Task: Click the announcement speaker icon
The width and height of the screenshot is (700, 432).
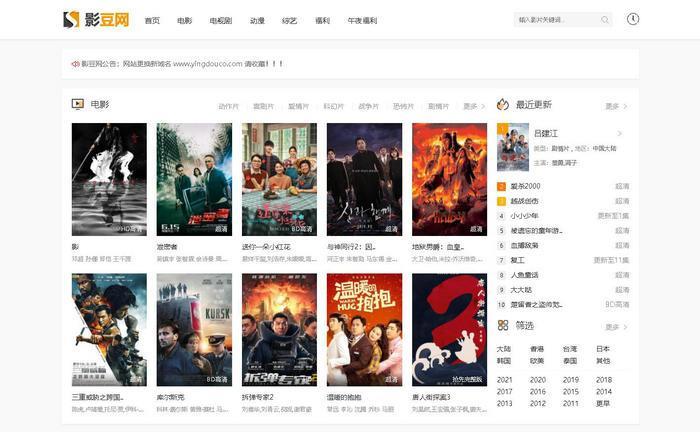Action: click(x=75, y=64)
